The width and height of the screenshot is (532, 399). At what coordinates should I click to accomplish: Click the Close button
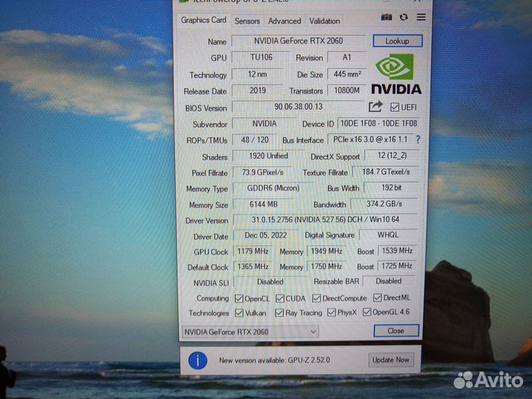[396, 331]
